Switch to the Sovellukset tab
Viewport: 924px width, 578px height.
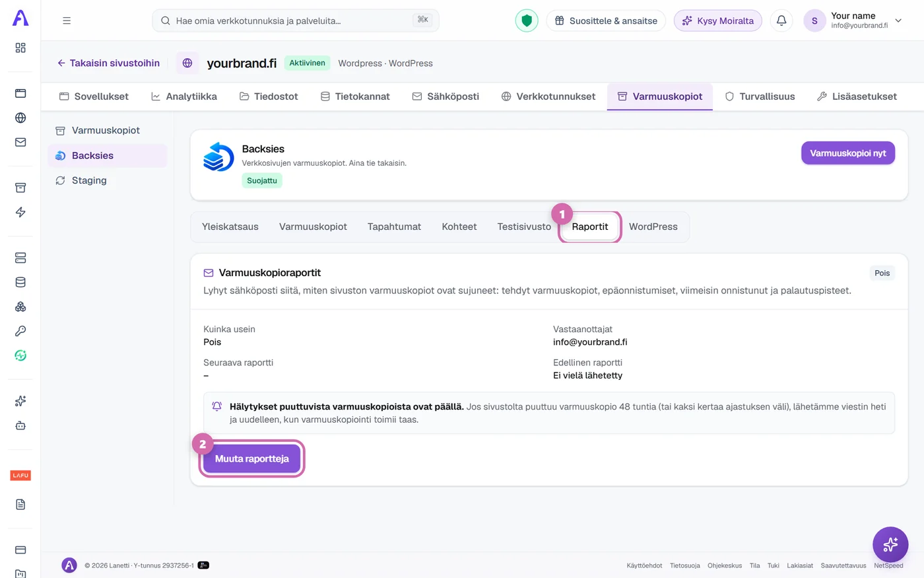(x=94, y=96)
